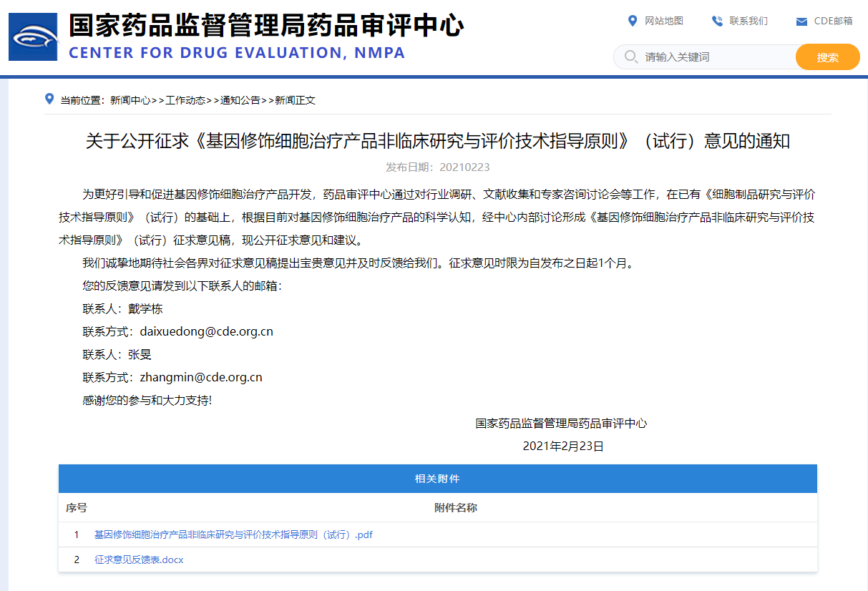
Task: Click the 国家药品监督管理局药品审评中心 signature line
Action: coord(561,423)
